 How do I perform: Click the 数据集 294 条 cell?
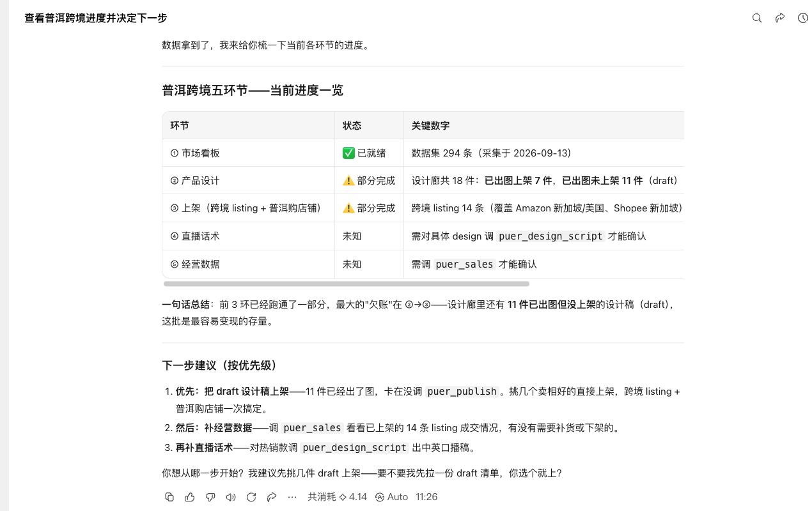(x=544, y=153)
